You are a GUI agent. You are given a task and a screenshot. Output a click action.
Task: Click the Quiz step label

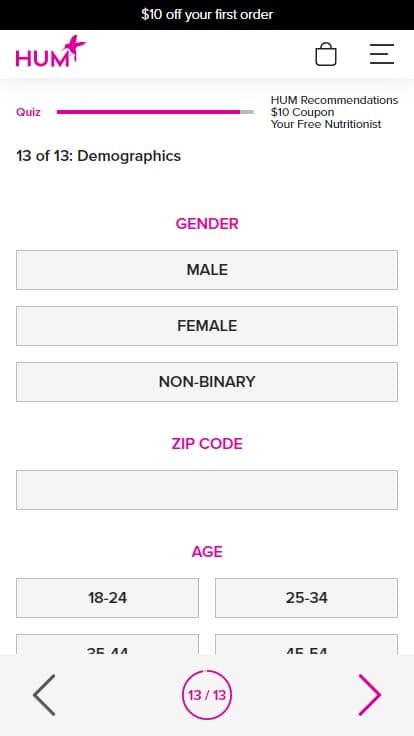tap(28, 112)
